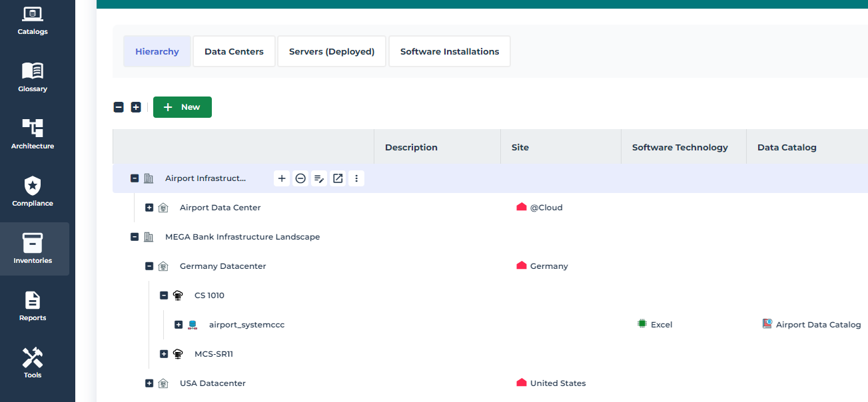Open the Compliance sidebar section

coord(33,192)
